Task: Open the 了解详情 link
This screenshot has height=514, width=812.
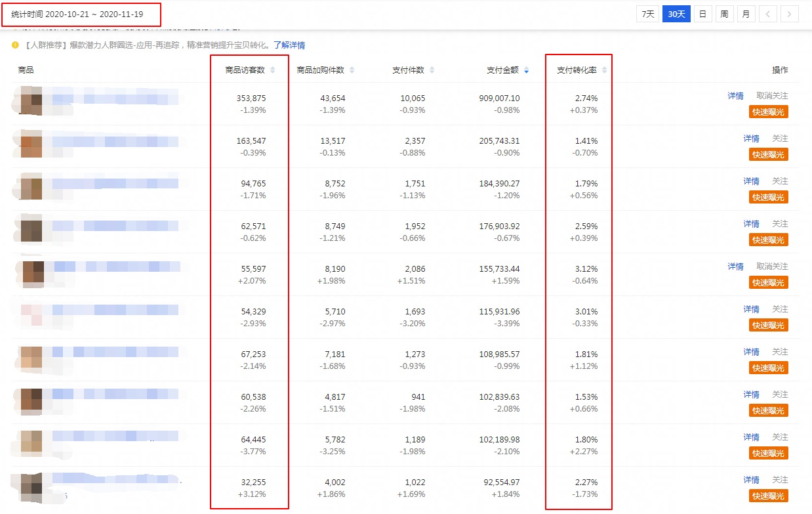Action: (289, 45)
